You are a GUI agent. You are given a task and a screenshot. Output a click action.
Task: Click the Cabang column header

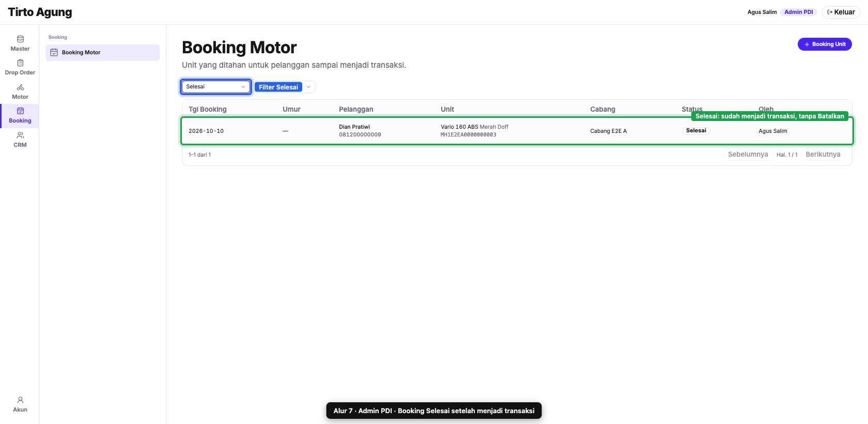(x=602, y=109)
